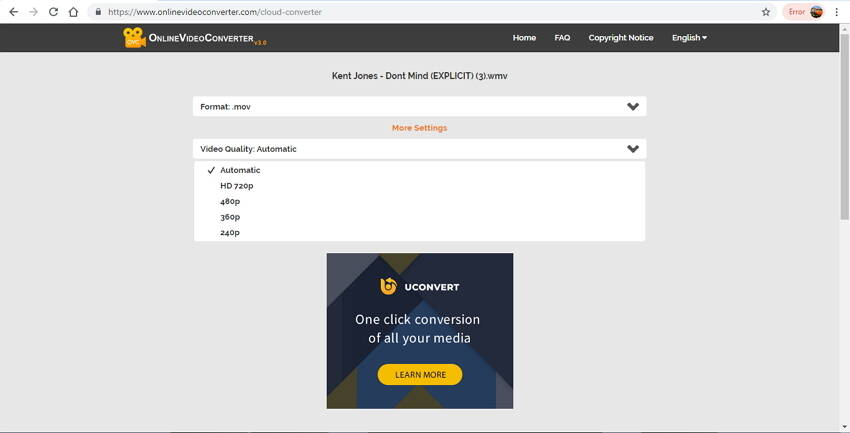Click the file name Kent Jones title

[420, 76]
